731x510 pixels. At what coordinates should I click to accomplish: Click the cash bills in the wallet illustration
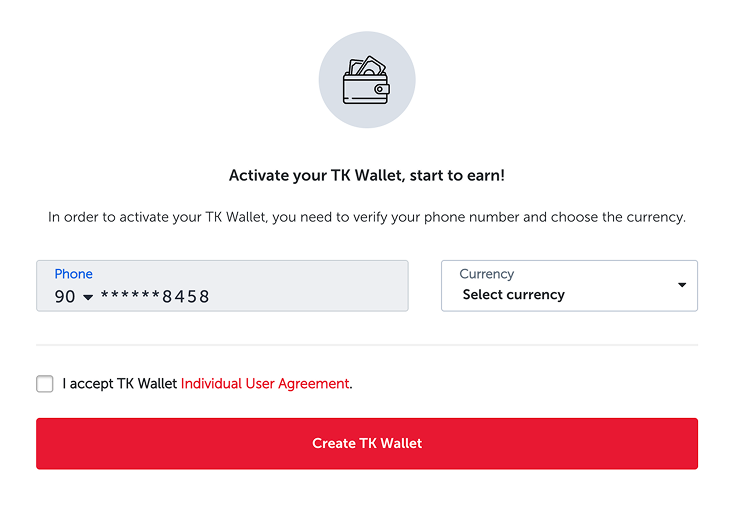[367, 66]
